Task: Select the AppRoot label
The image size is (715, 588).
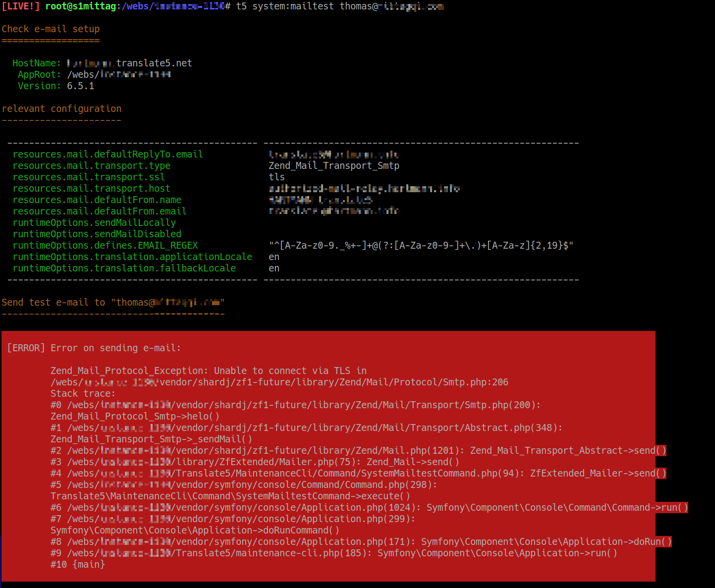Action: [39, 74]
